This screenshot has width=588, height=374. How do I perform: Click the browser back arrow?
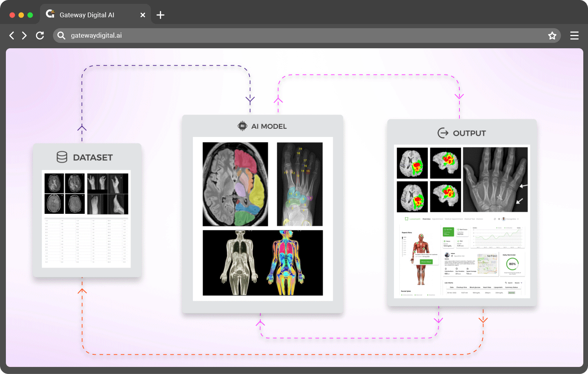coord(12,36)
